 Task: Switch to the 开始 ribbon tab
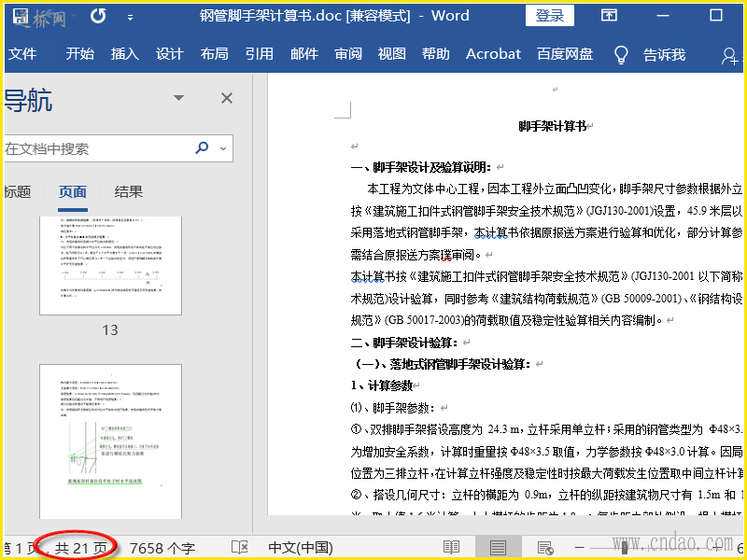79,54
